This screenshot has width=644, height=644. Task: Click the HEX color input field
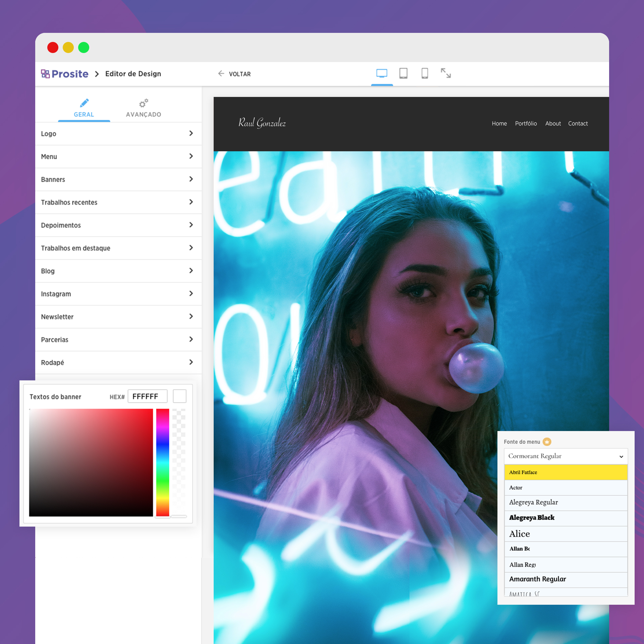point(148,396)
